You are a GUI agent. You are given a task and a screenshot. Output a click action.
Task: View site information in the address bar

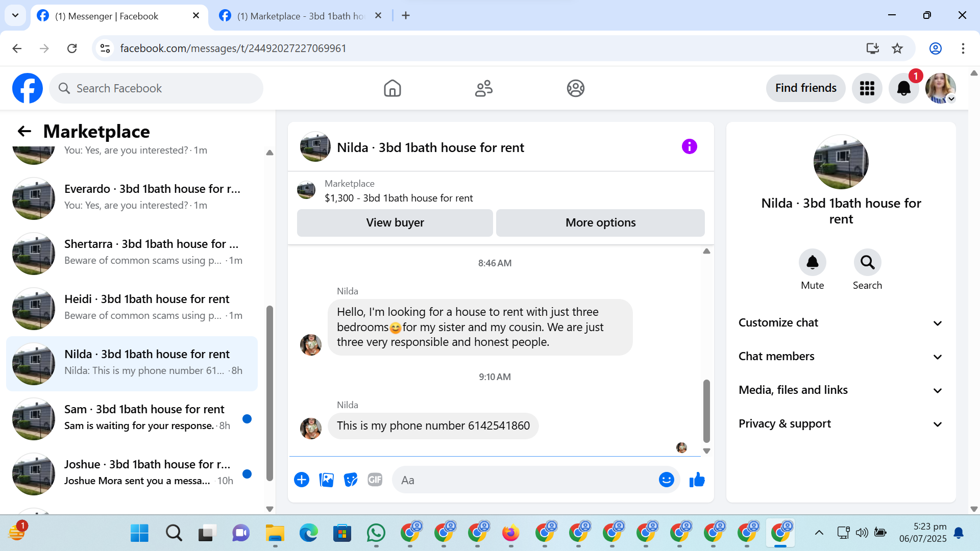[105, 48]
